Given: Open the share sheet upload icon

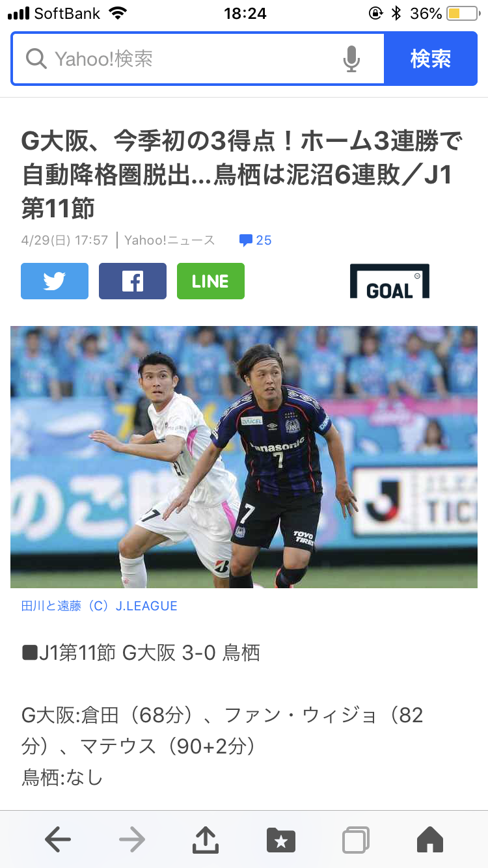Looking at the screenshot, I should pos(206,839).
